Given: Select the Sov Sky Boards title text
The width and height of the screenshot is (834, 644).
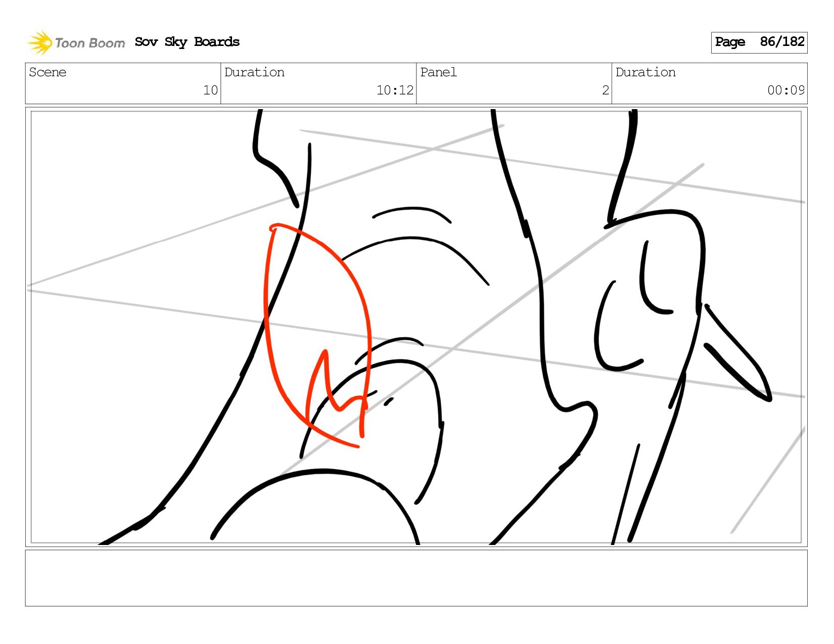Looking at the screenshot, I should click(187, 42).
